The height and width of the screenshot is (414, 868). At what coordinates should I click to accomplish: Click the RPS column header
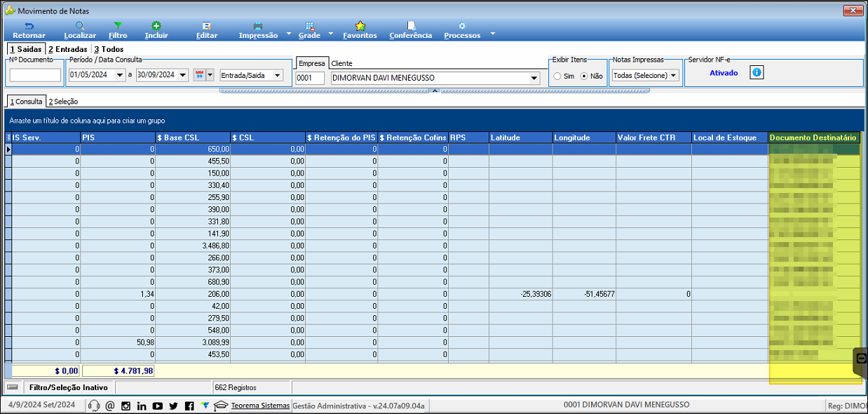coord(468,138)
